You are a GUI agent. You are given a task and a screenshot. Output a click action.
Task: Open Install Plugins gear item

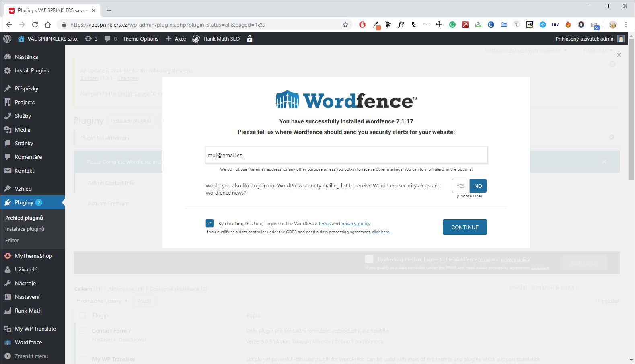point(32,70)
